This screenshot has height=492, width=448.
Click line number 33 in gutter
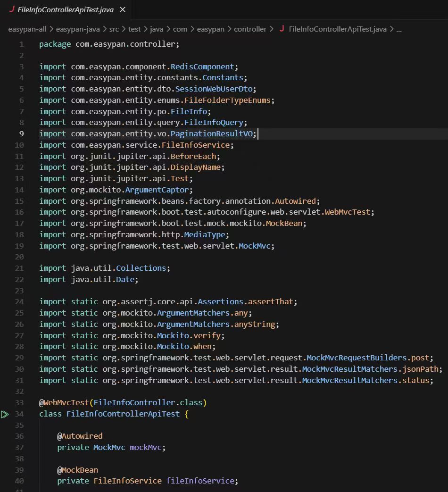click(19, 402)
